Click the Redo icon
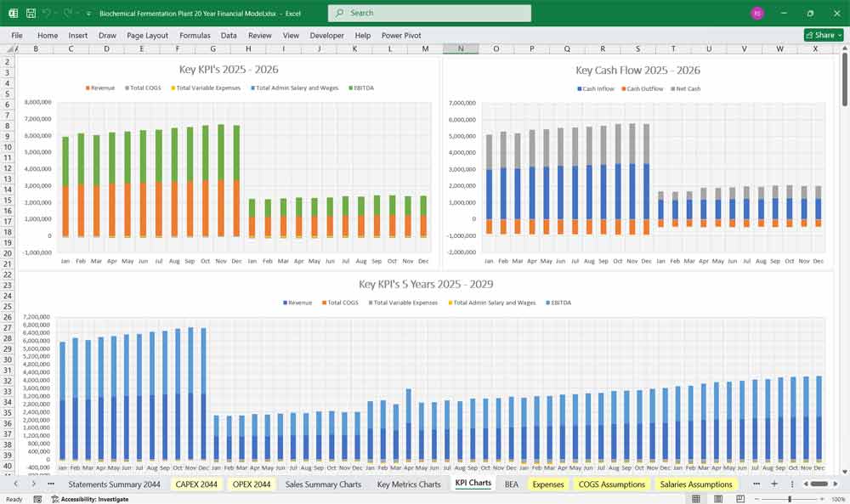 pyautogui.click(x=65, y=13)
